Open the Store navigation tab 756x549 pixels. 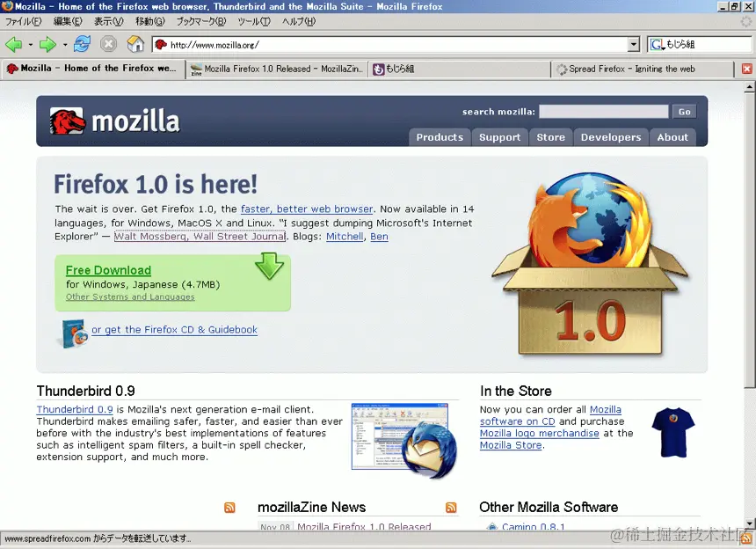tap(550, 137)
